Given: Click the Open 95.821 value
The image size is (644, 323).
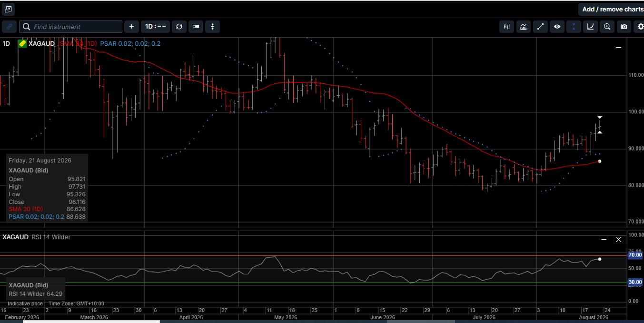Looking at the screenshot, I should pos(77,179).
